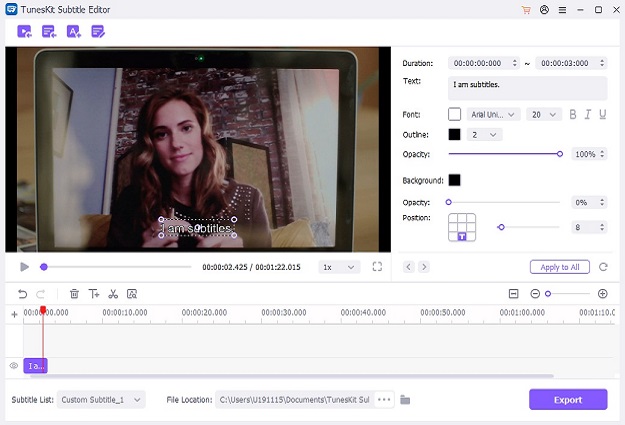Open the font size 20 dropdown
Image resolution: width=625 pixels, height=425 pixels.
click(x=544, y=115)
